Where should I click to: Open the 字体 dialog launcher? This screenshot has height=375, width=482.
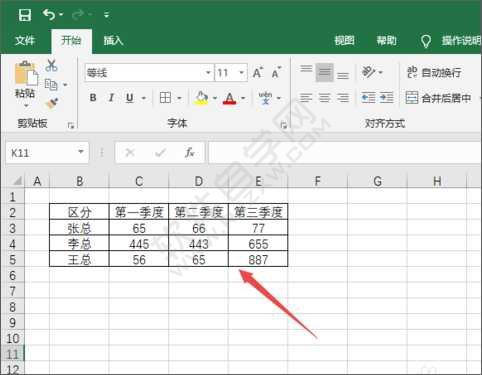[x=284, y=125]
